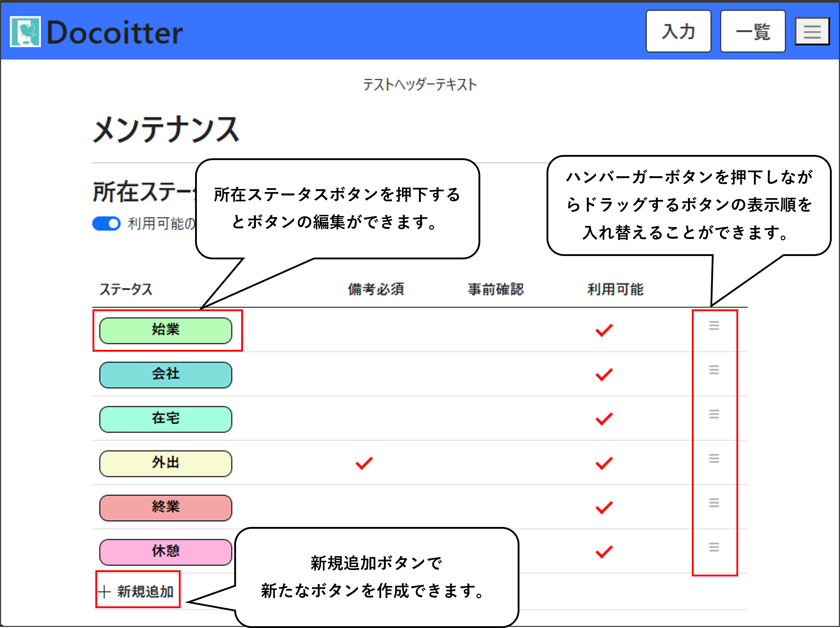Click 備考必須 checkmark in 外出 row
Image resolution: width=840 pixels, height=628 pixels.
point(364,463)
